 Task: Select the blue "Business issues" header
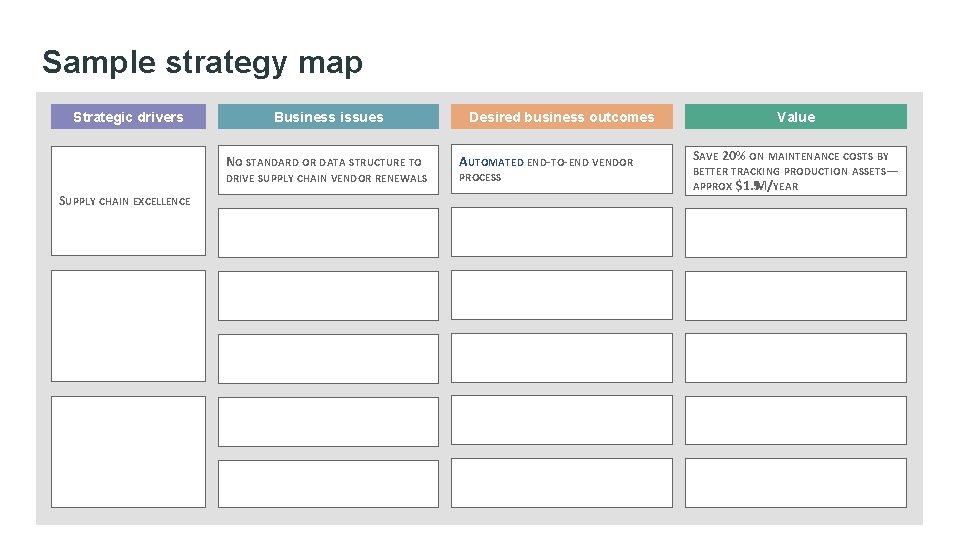pyautogui.click(x=328, y=117)
